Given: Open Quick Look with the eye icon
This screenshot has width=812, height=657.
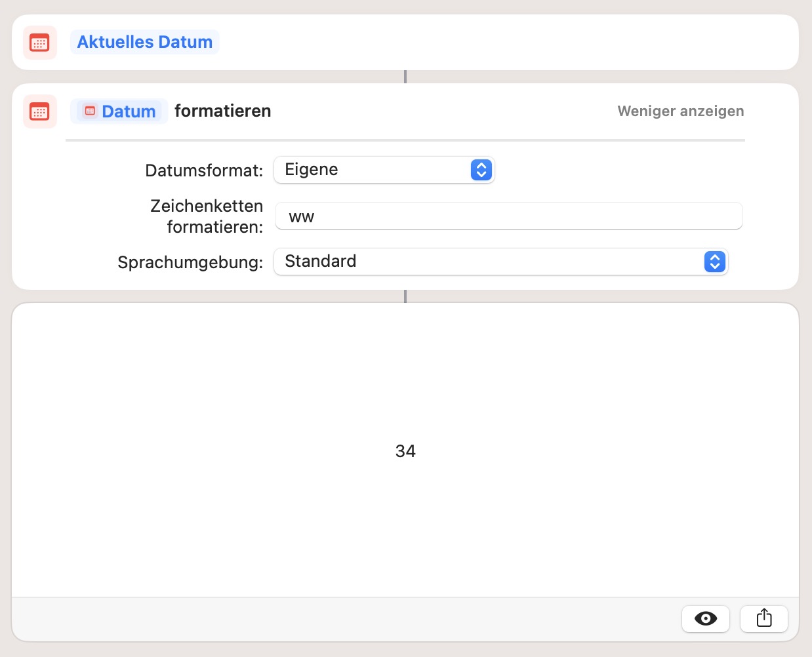Looking at the screenshot, I should point(705,618).
